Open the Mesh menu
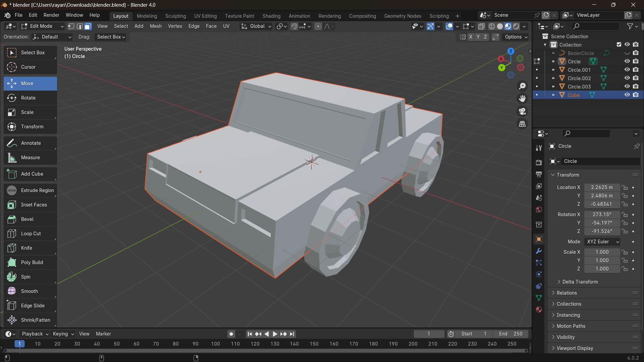Viewport: 644px width, 362px height. pos(155,26)
